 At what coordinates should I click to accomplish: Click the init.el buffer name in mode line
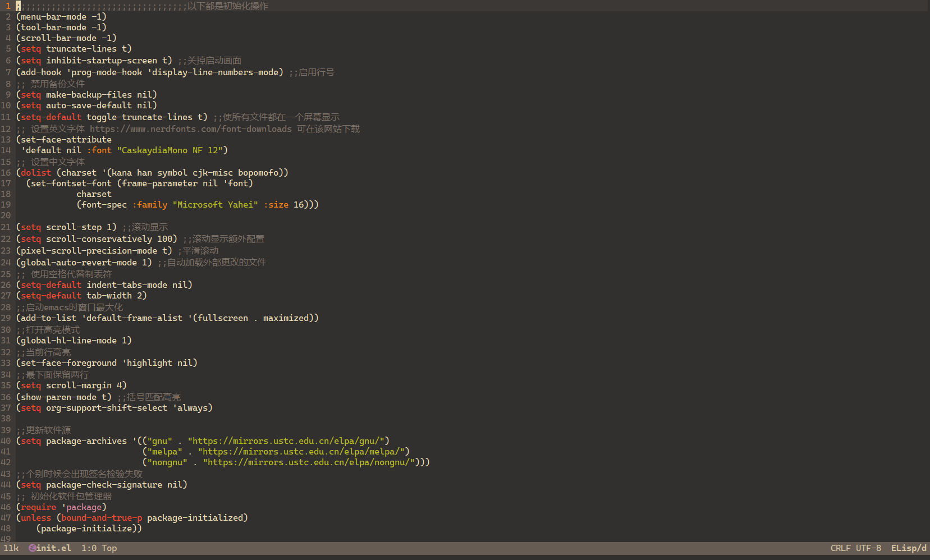point(54,548)
